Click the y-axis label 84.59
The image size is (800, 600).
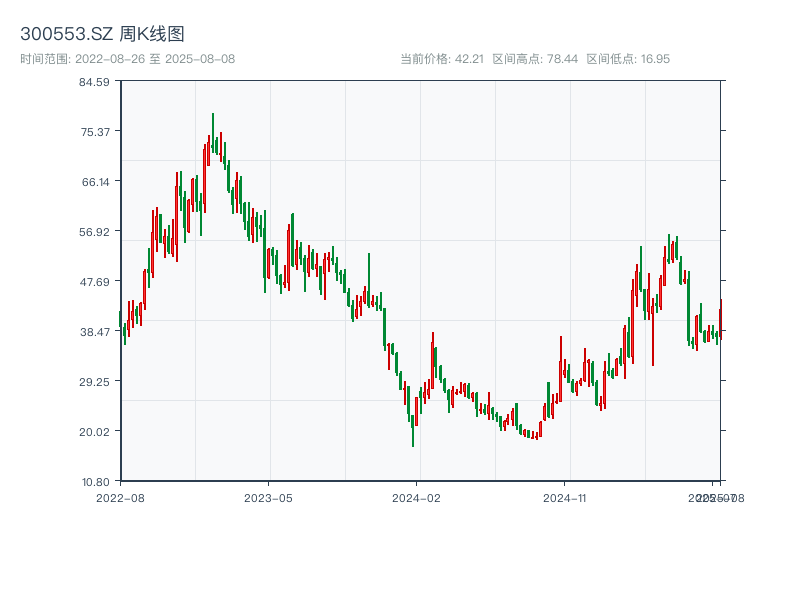tap(94, 82)
